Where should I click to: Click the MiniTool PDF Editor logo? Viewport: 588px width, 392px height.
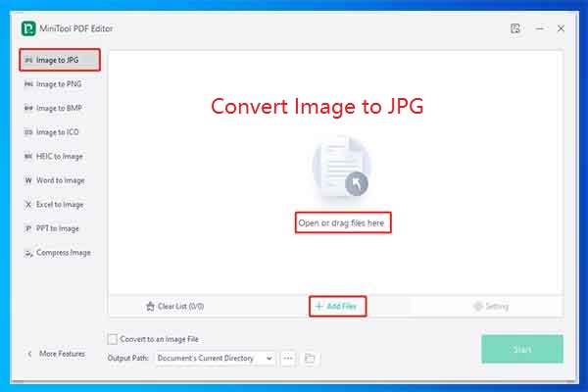pos(28,28)
